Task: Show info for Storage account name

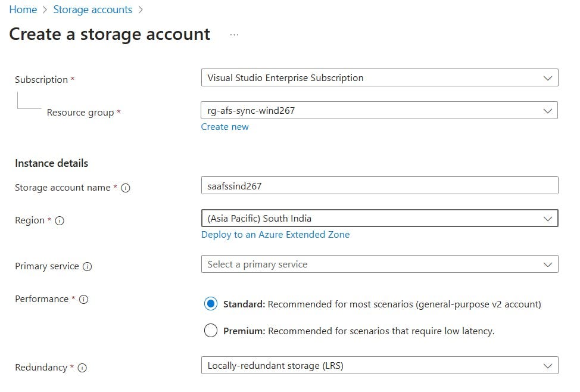Action: [x=126, y=188]
